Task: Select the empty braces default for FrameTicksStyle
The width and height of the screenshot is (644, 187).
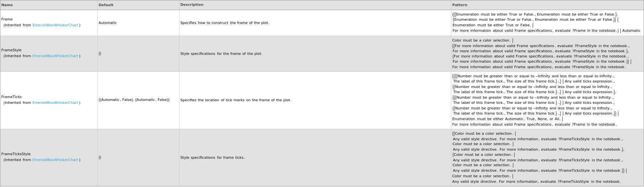Action: (100, 157)
